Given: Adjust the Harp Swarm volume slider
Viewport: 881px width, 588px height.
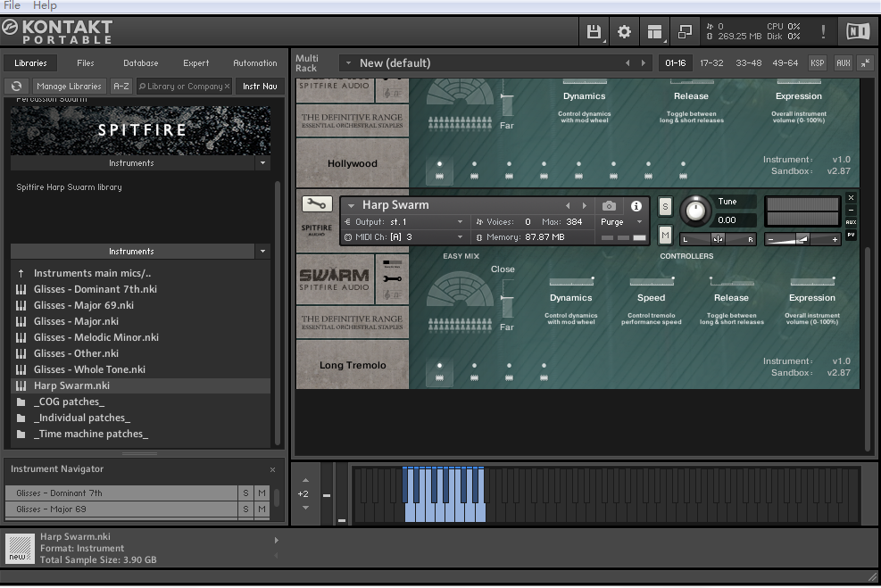Looking at the screenshot, I should pyautogui.click(x=802, y=239).
